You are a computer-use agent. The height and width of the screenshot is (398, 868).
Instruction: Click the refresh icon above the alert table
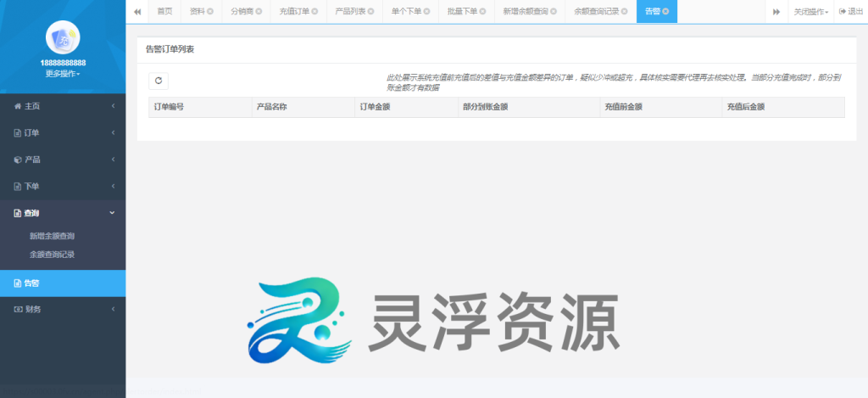(x=159, y=81)
